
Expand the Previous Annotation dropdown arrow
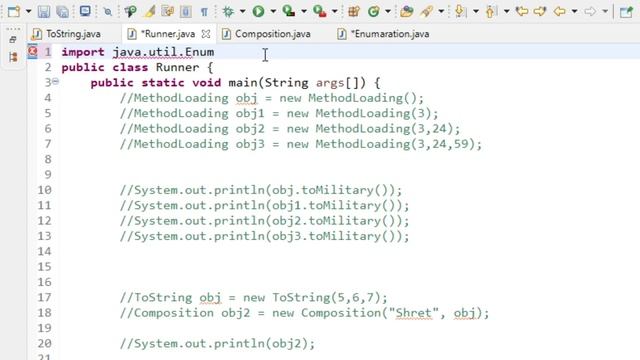(507, 11)
